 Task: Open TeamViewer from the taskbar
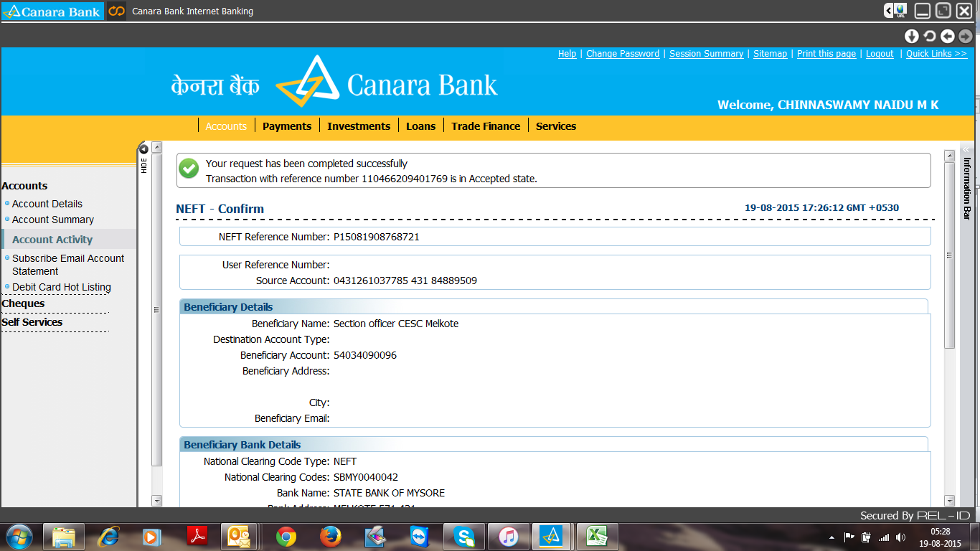[419, 537]
